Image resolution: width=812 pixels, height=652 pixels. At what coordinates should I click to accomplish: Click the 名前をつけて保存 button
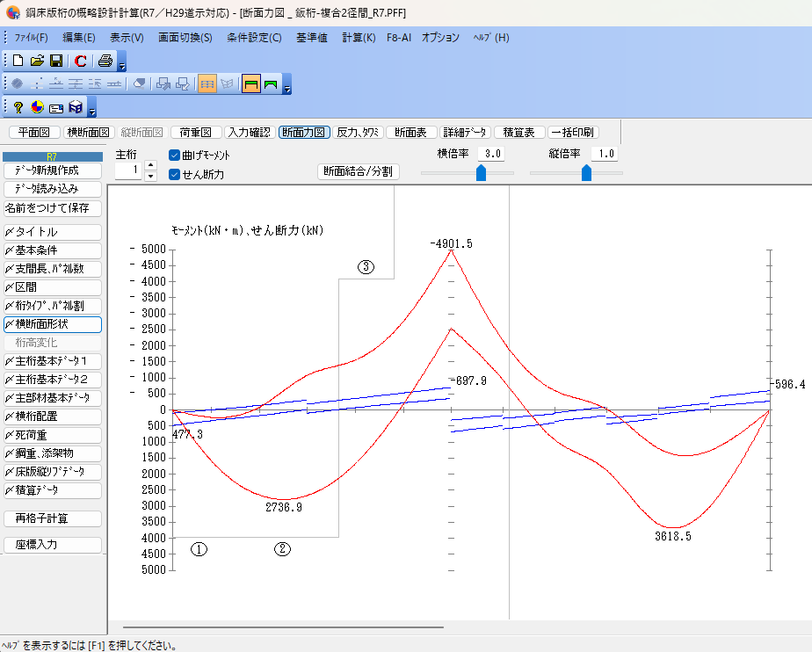point(53,208)
